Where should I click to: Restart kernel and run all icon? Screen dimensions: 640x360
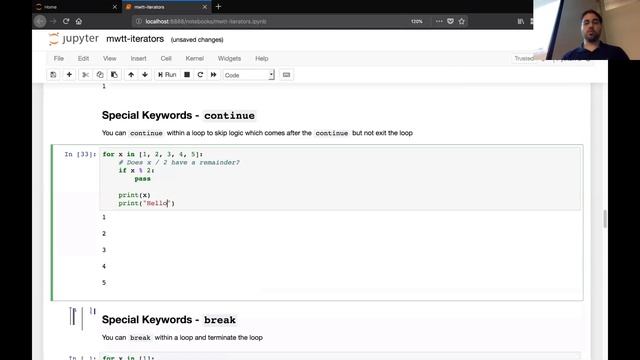point(213,75)
